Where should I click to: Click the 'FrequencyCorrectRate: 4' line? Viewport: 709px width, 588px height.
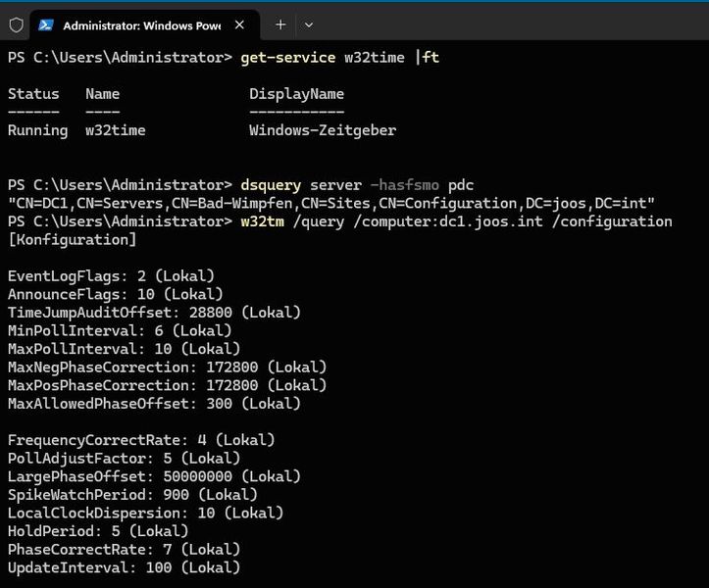pos(141,440)
